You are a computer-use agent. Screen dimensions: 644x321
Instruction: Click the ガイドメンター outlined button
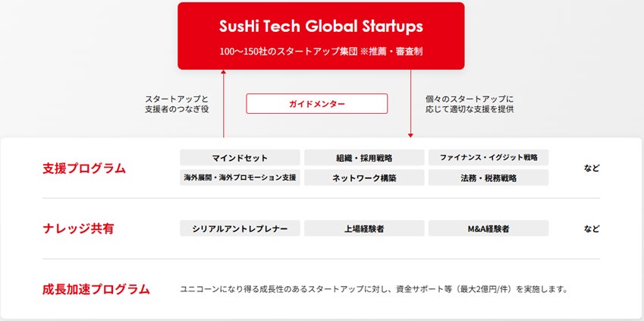tap(316, 103)
